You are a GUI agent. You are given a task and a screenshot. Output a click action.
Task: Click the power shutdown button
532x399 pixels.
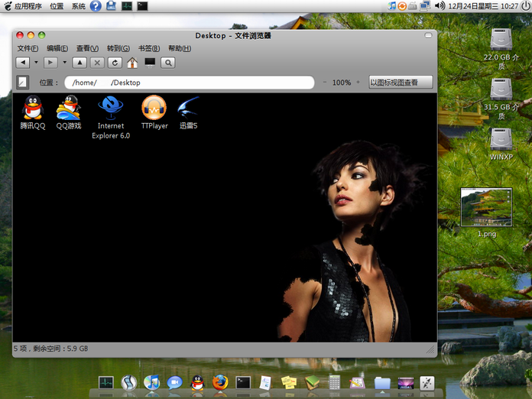pos(526,6)
